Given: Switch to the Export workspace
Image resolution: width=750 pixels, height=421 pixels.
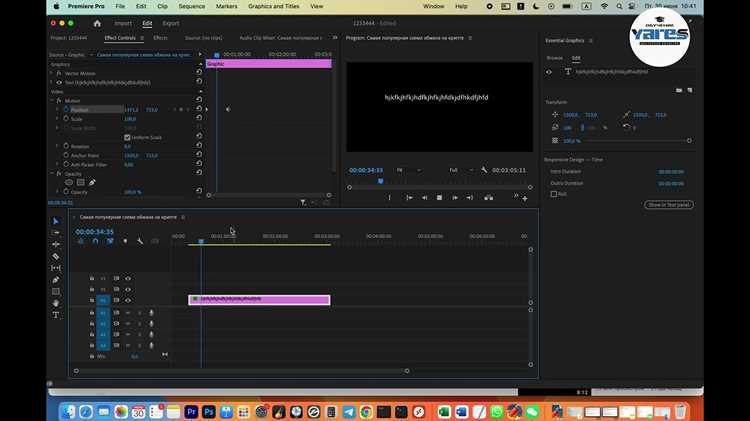Looking at the screenshot, I should 171,23.
